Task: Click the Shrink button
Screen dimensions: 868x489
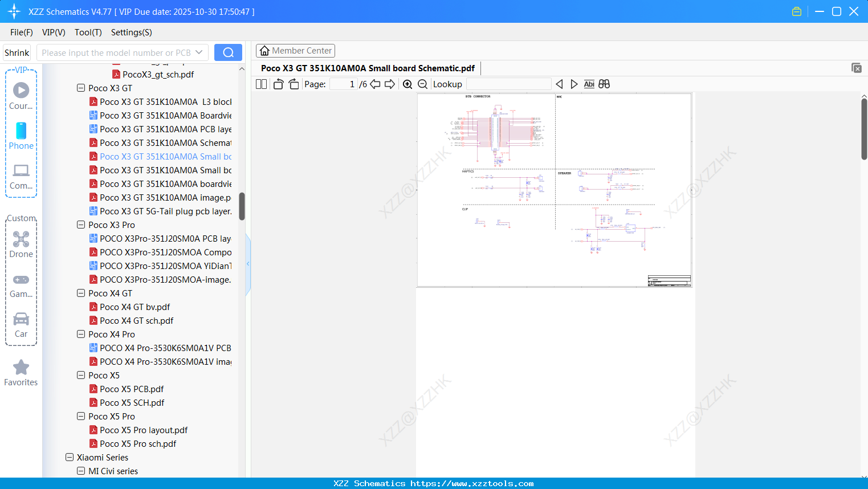Action: pos(17,52)
